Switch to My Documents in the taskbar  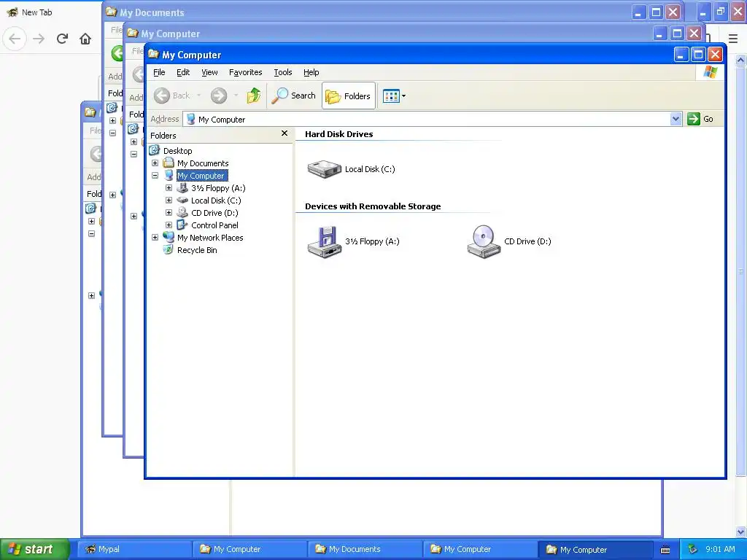(365, 550)
